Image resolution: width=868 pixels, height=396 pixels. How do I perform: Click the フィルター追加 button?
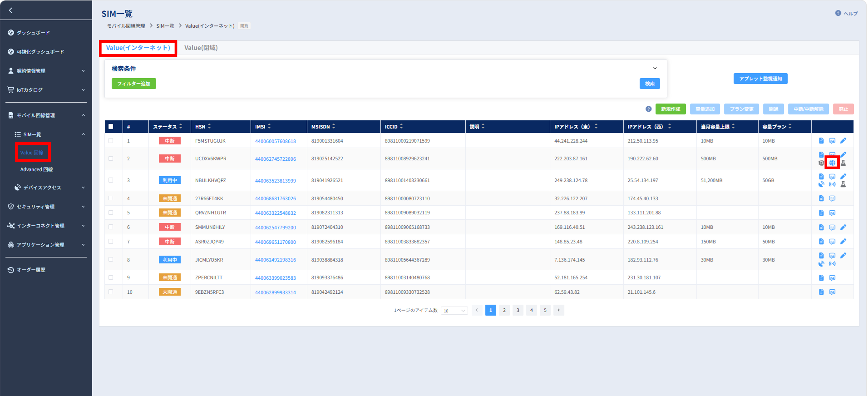(134, 84)
